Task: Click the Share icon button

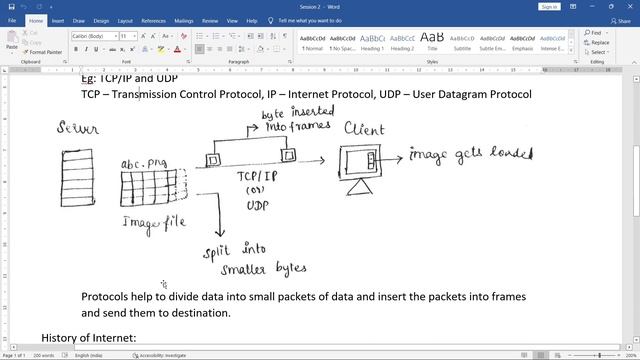Action: pyautogui.click(x=620, y=21)
